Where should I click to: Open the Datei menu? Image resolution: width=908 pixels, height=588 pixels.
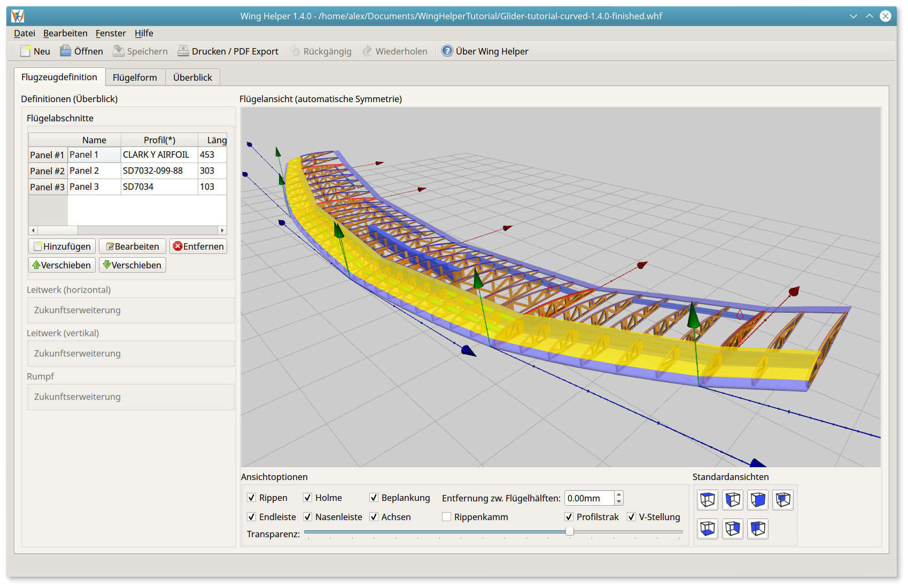(x=25, y=33)
